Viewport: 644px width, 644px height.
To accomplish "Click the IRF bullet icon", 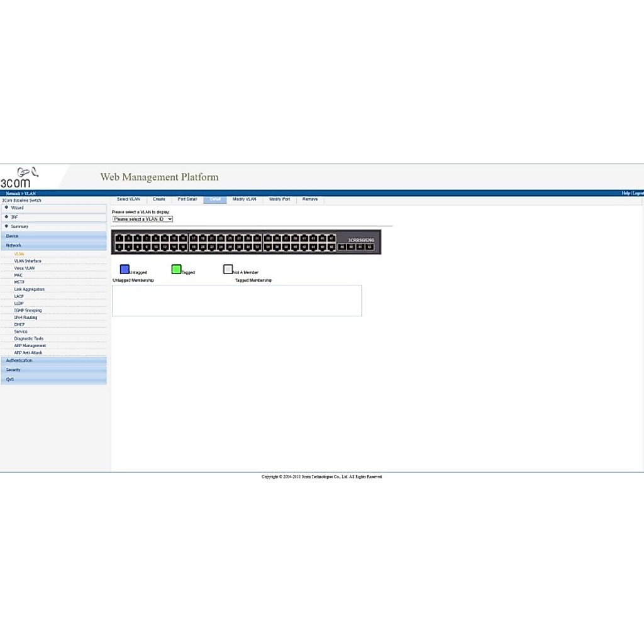I will point(6,216).
